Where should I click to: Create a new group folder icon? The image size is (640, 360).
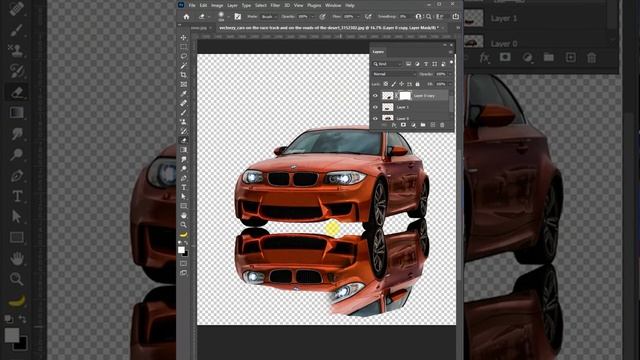423,125
